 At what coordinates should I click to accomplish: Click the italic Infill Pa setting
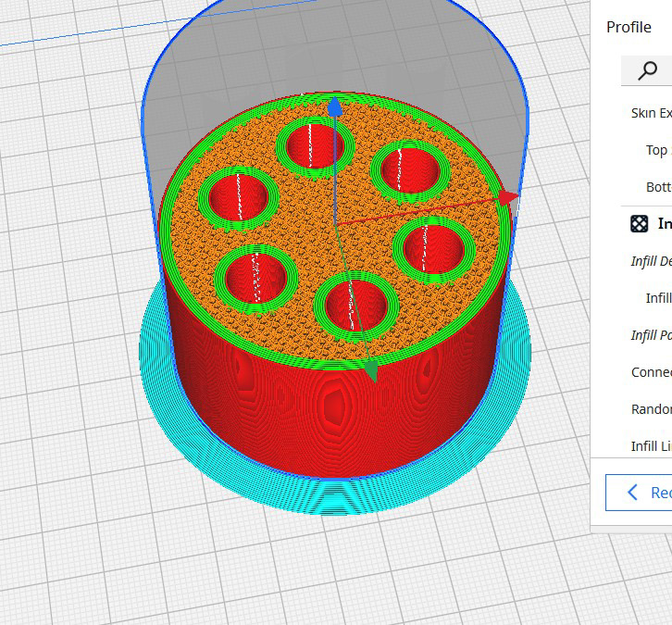click(651, 335)
